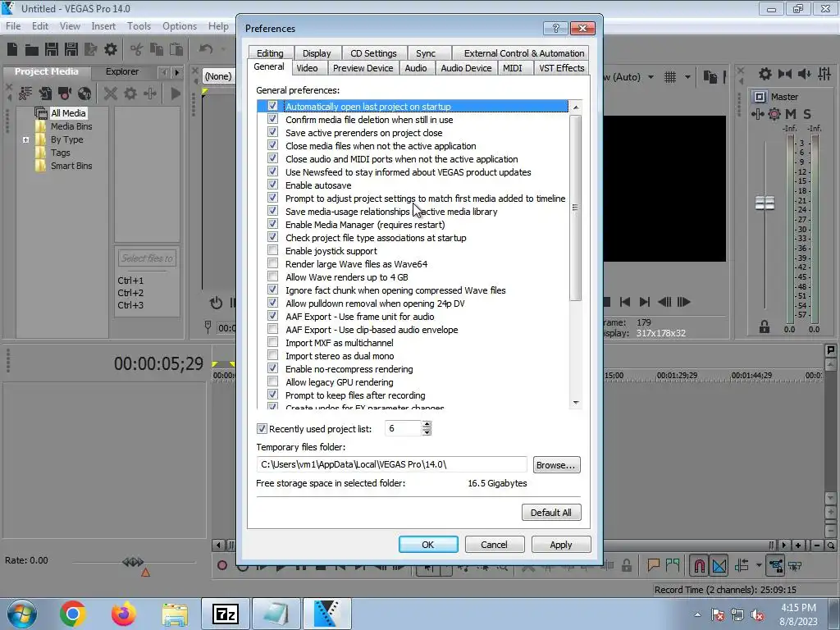Click the Save As icon in the main toolbar
Viewport: 840px width, 630px height.
71,49
